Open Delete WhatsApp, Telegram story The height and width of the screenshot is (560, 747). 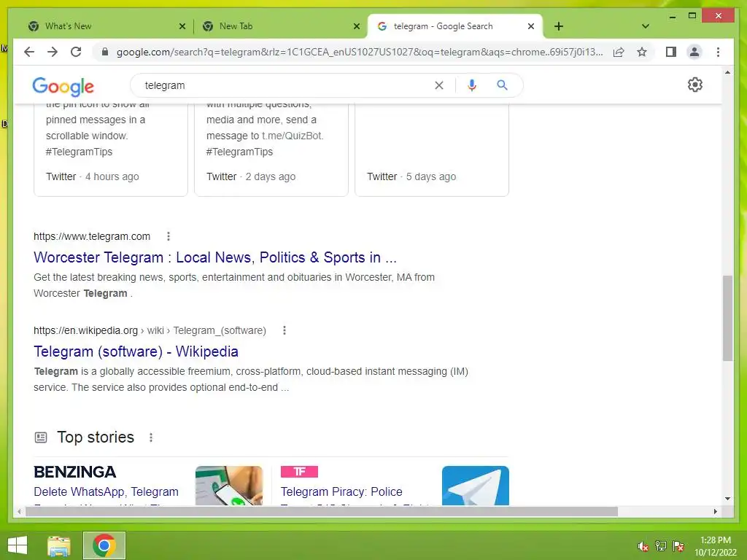click(106, 491)
